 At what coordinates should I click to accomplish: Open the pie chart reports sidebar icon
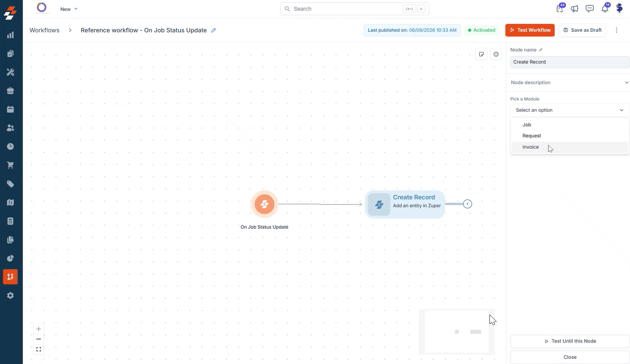click(11, 258)
